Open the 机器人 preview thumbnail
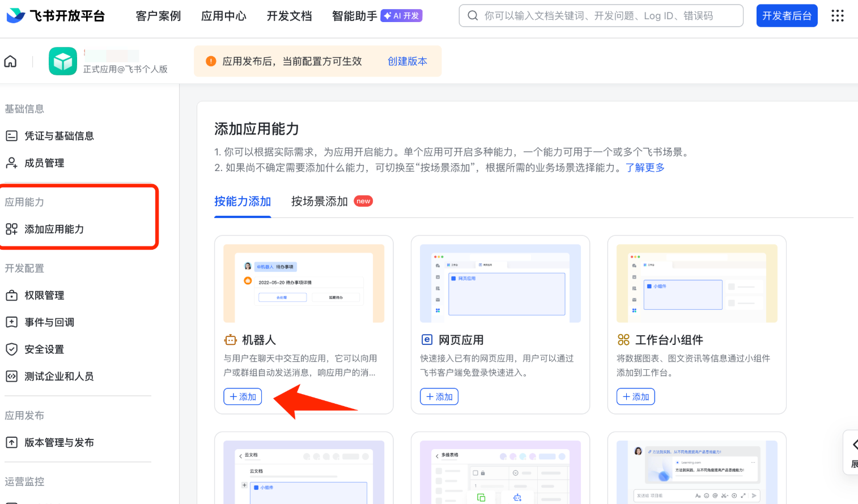Viewport: 858px width, 504px height. pyautogui.click(x=304, y=283)
